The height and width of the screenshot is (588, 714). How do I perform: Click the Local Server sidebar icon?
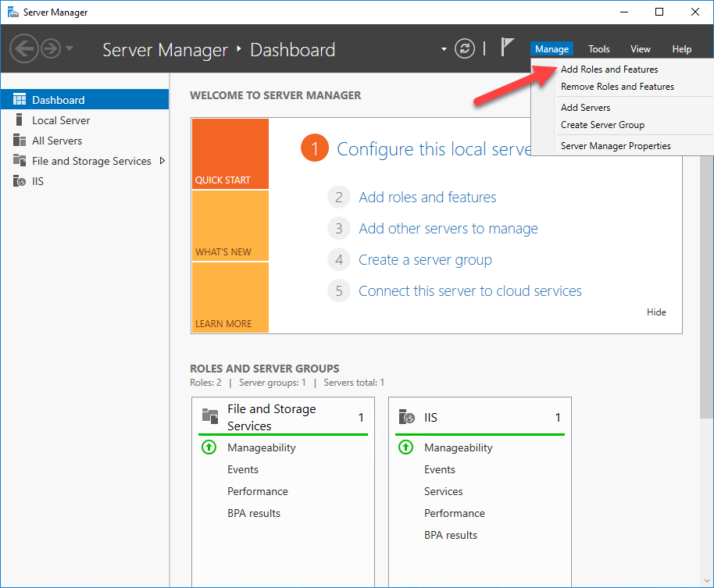pyautogui.click(x=20, y=120)
